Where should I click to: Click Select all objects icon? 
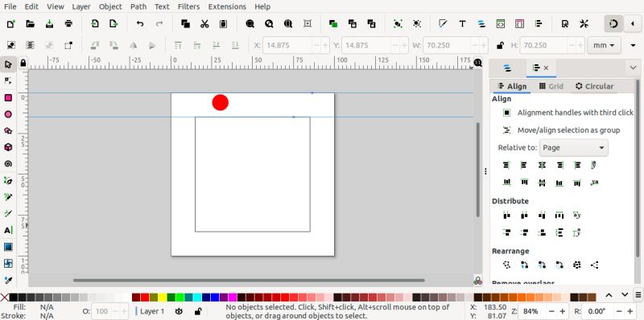[x=11, y=45]
